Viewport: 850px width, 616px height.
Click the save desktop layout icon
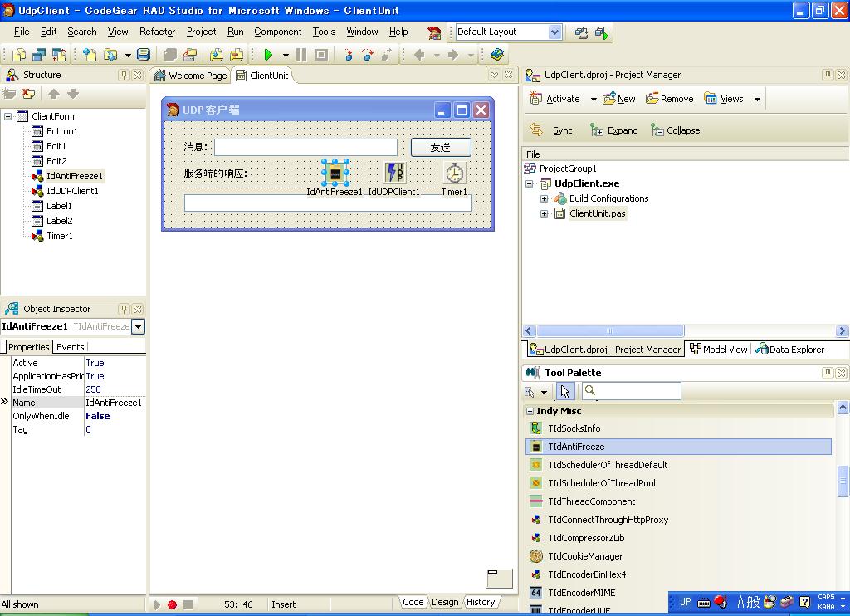(581, 32)
